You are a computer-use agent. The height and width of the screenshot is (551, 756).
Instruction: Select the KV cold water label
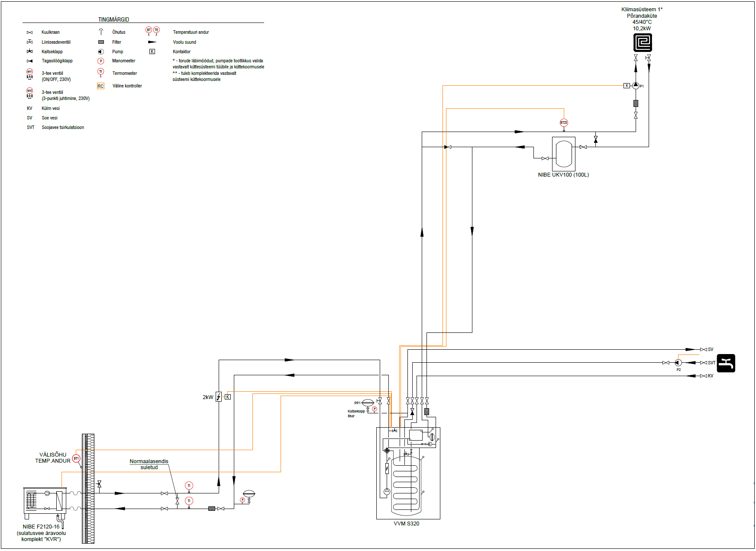tap(711, 376)
